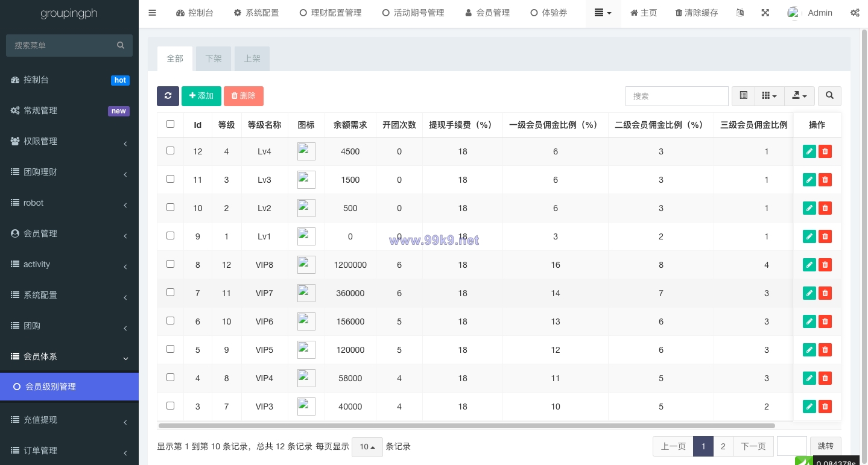This screenshot has width=868, height=465.
Task: Click the green 添加 button
Action: pos(201,96)
